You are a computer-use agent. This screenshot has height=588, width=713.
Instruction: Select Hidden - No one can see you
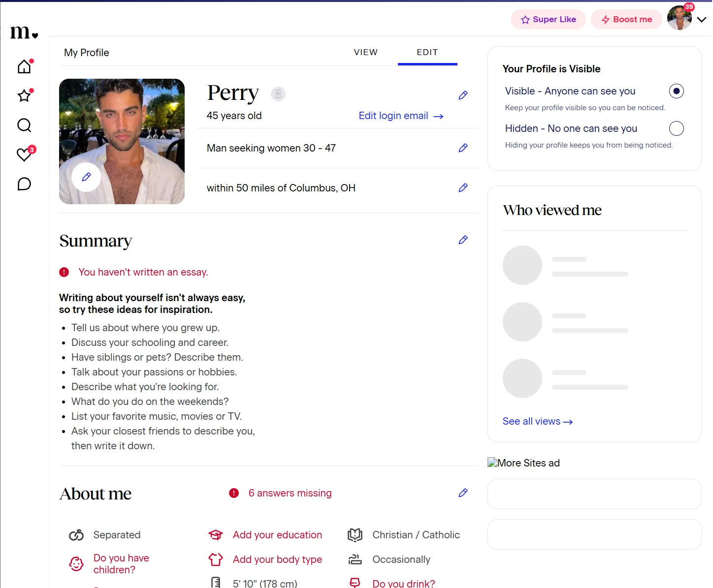(677, 128)
